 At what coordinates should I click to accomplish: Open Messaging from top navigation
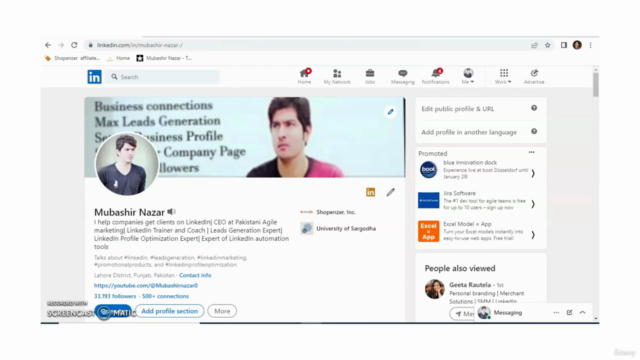pyautogui.click(x=403, y=76)
